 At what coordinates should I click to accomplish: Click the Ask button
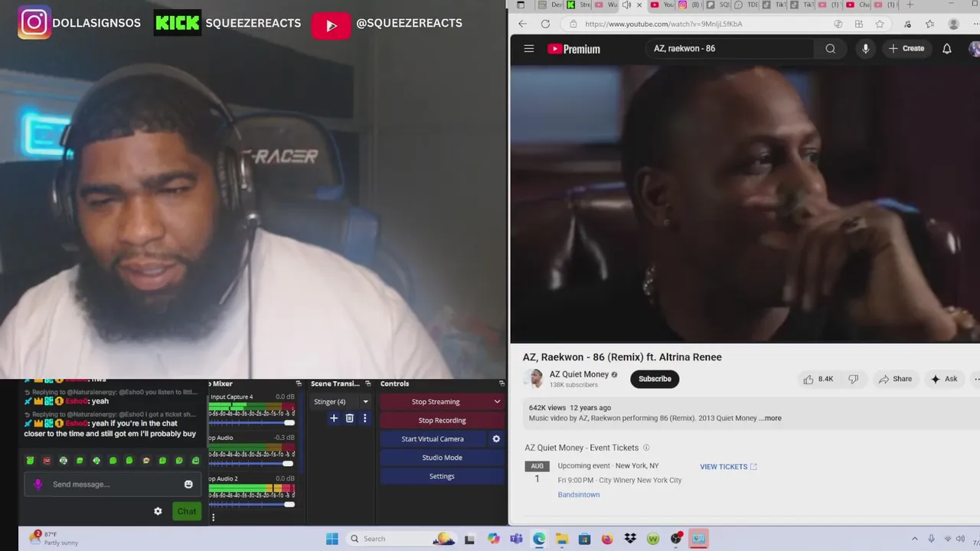pos(943,379)
